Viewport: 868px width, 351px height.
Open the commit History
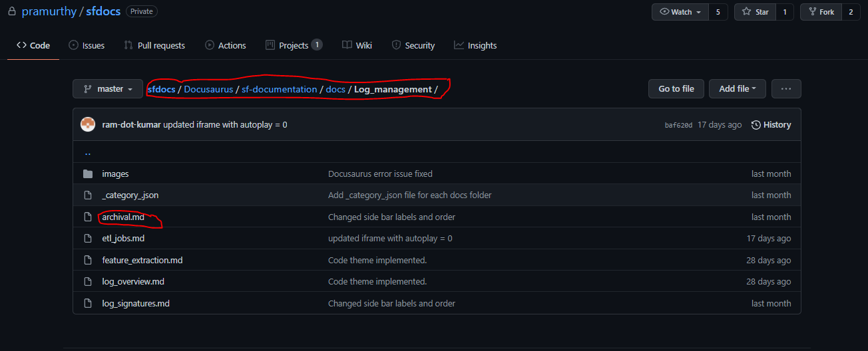[771, 125]
